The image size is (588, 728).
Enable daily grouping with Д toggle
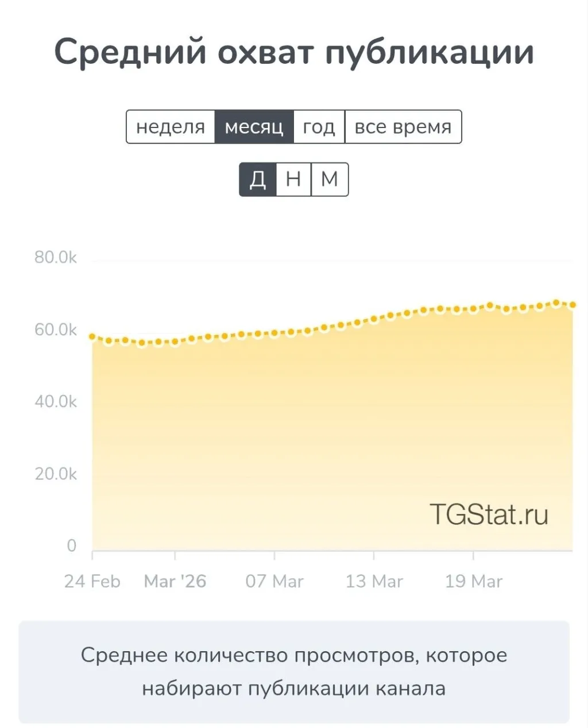click(x=258, y=180)
